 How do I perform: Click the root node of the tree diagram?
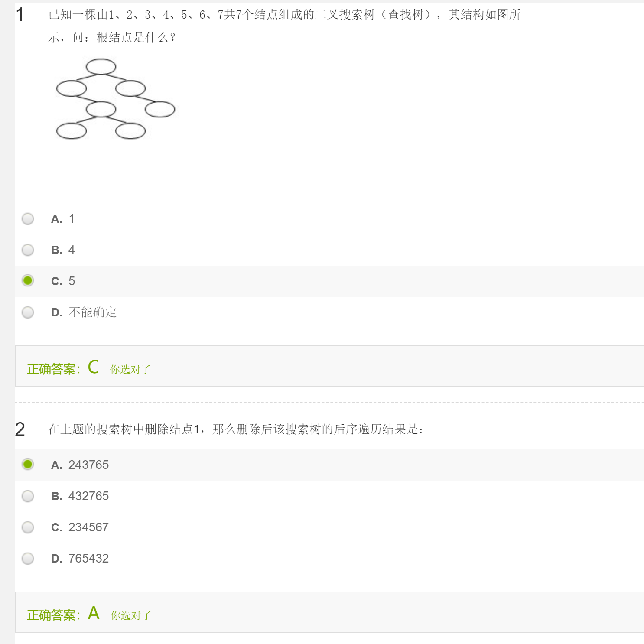[101, 67]
